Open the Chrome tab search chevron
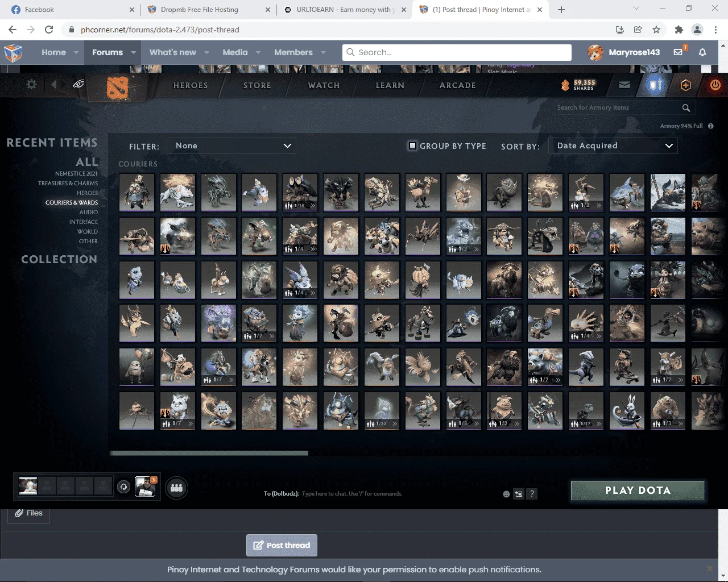This screenshot has height=582, width=728. pyautogui.click(x=636, y=9)
